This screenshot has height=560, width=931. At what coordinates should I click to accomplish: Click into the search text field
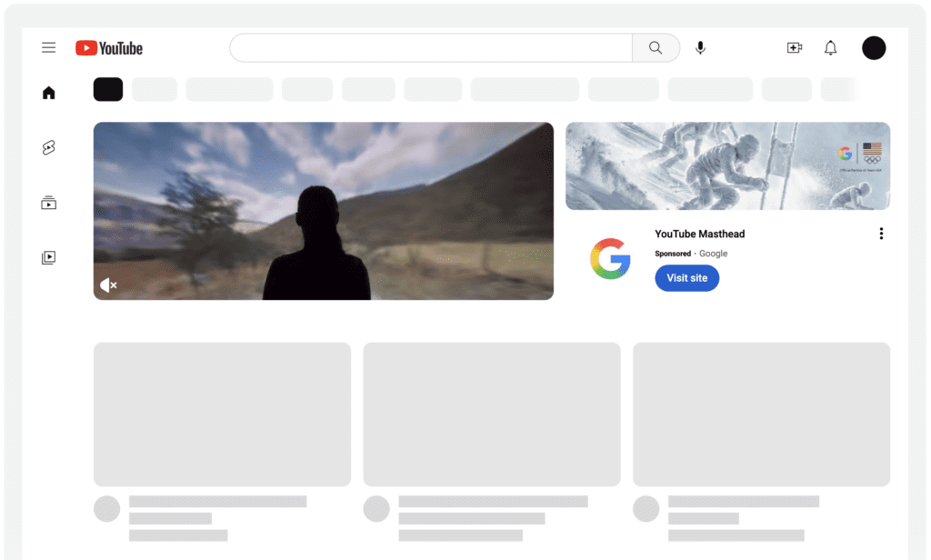click(430, 48)
